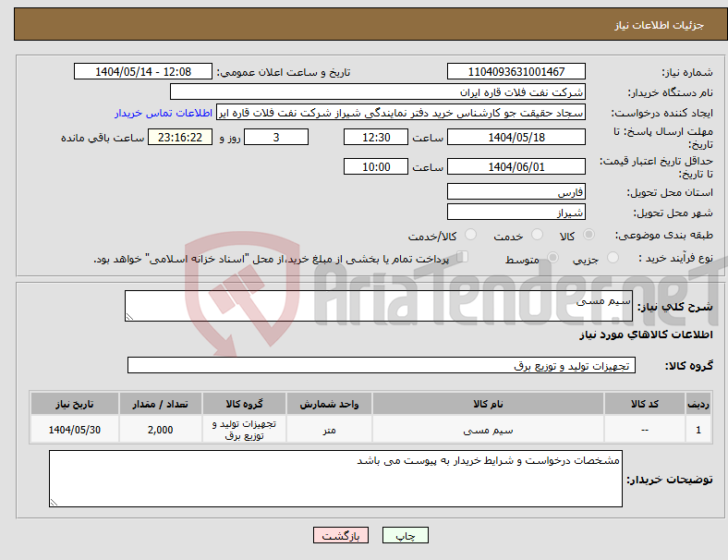Click the چاپ (print) button
Screen dimensions: 728x560
click(x=405, y=535)
